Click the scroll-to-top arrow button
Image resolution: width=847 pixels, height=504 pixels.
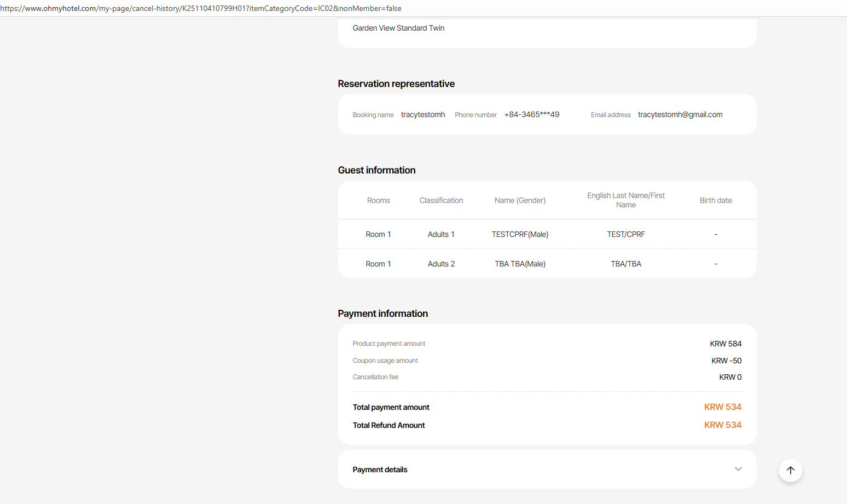coord(790,470)
